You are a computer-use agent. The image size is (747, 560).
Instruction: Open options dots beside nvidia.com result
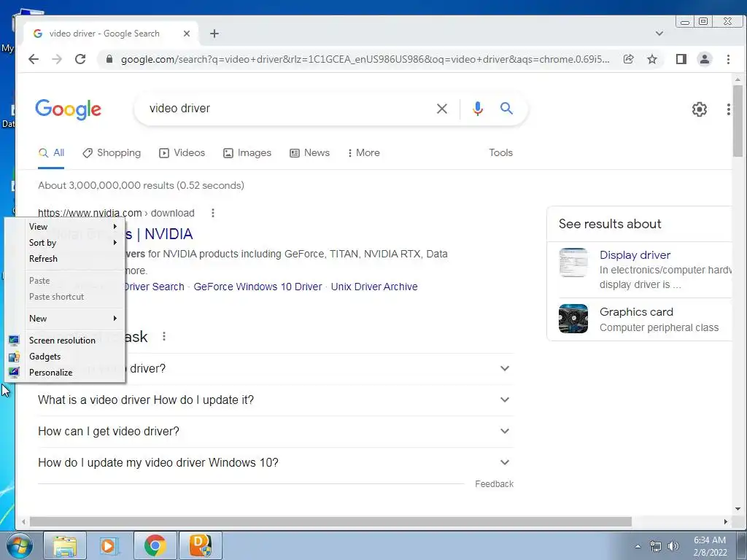pyautogui.click(x=213, y=213)
